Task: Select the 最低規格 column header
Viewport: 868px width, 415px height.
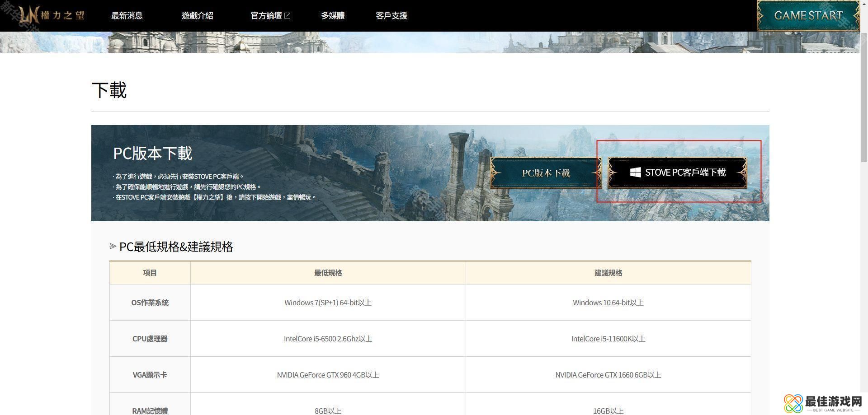Action: click(x=328, y=273)
